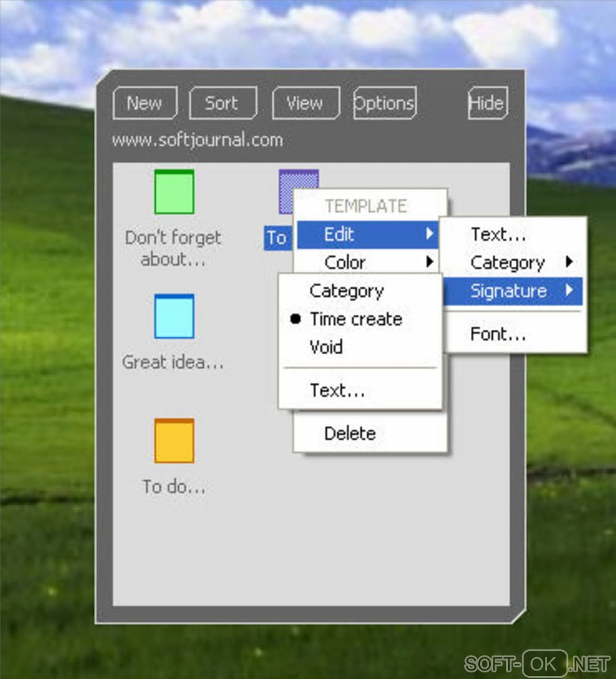616x679 pixels.
Task: Click the View button
Action: (306, 103)
